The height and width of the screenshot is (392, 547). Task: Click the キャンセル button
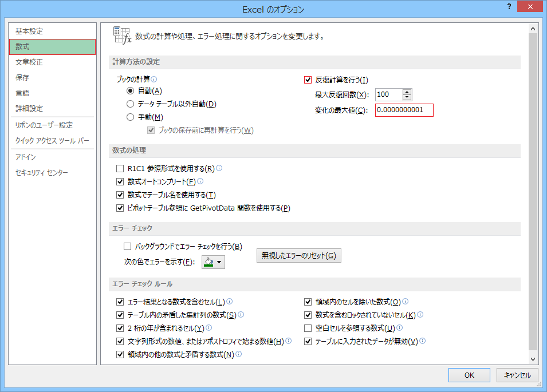[517, 375]
